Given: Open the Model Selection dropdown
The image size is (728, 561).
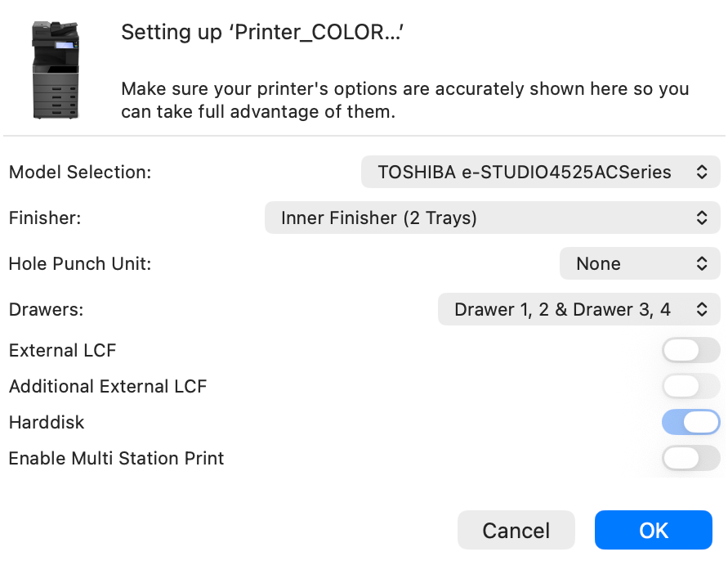Looking at the screenshot, I should [x=540, y=173].
